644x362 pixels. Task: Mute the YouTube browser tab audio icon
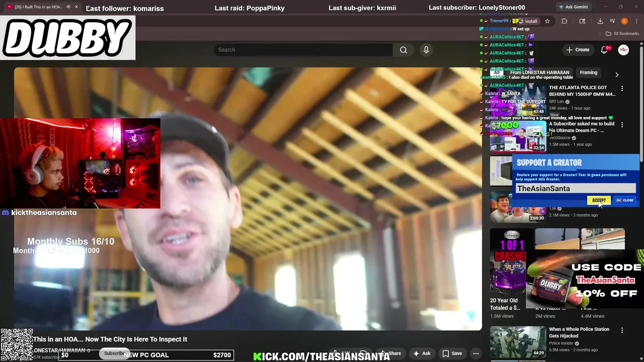[x=68, y=7]
